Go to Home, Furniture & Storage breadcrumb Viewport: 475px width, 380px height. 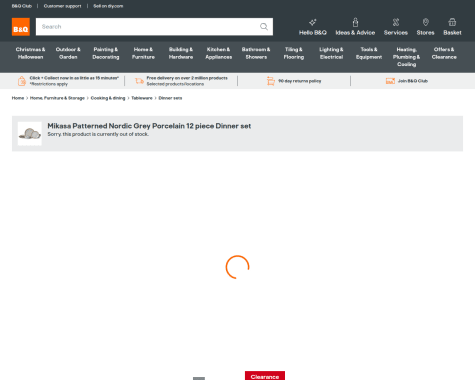pyautogui.click(x=57, y=98)
